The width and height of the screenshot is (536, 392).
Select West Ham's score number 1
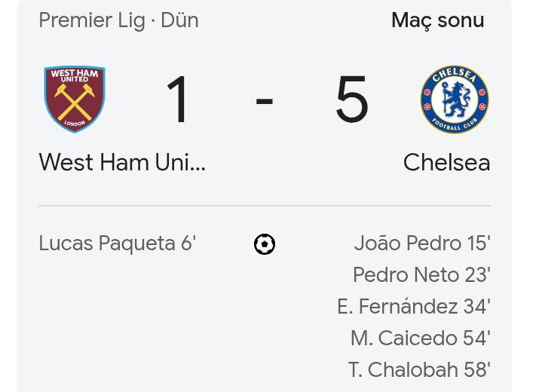tap(178, 99)
